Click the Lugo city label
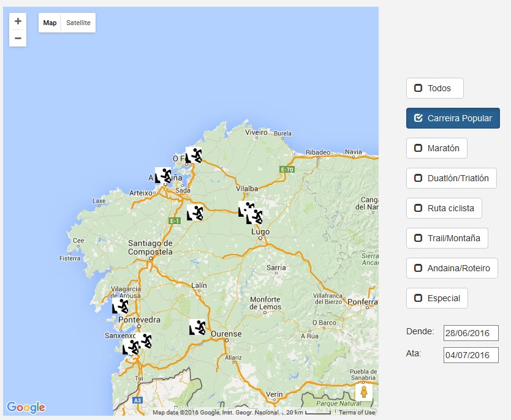511x420 pixels. pos(260,232)
